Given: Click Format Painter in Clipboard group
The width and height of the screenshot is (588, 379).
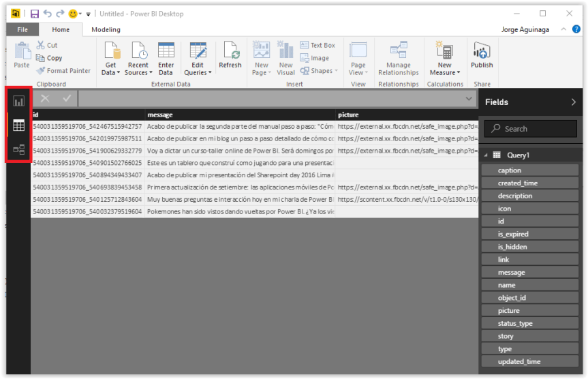Looking at the screenshot, I should (x=63, y=71).
